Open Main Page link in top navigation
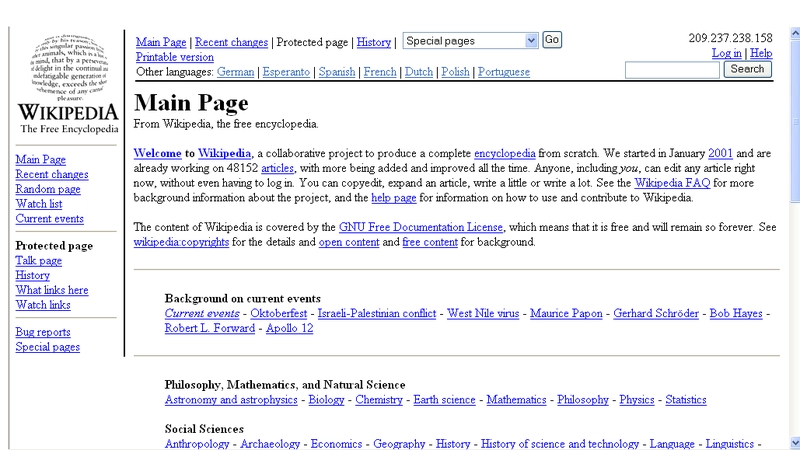 point(161,42)
